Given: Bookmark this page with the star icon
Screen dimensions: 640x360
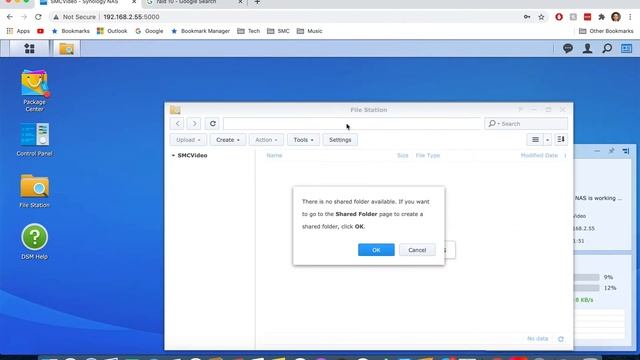Looking at the screenshot, I should [x=541, y=17].
